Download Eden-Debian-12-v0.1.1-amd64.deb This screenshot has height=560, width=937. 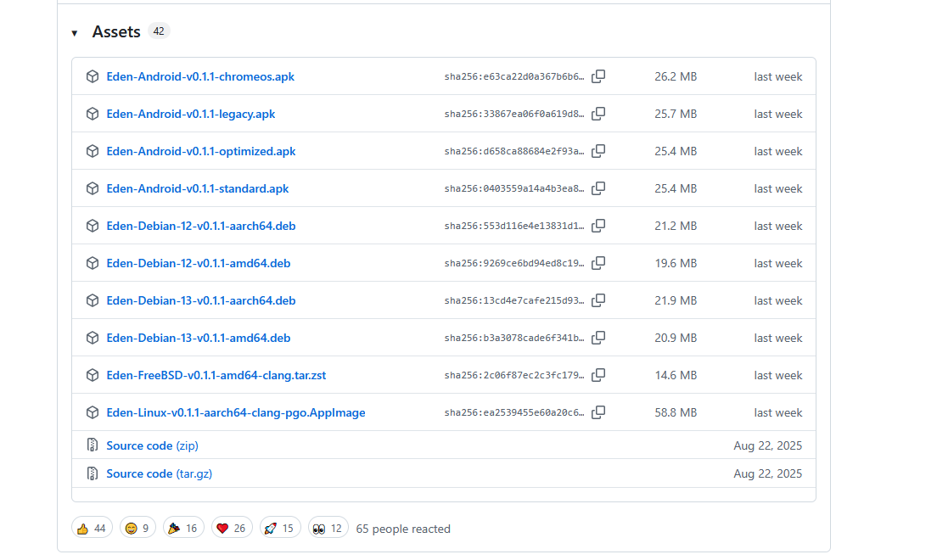[x=198, y=263]
